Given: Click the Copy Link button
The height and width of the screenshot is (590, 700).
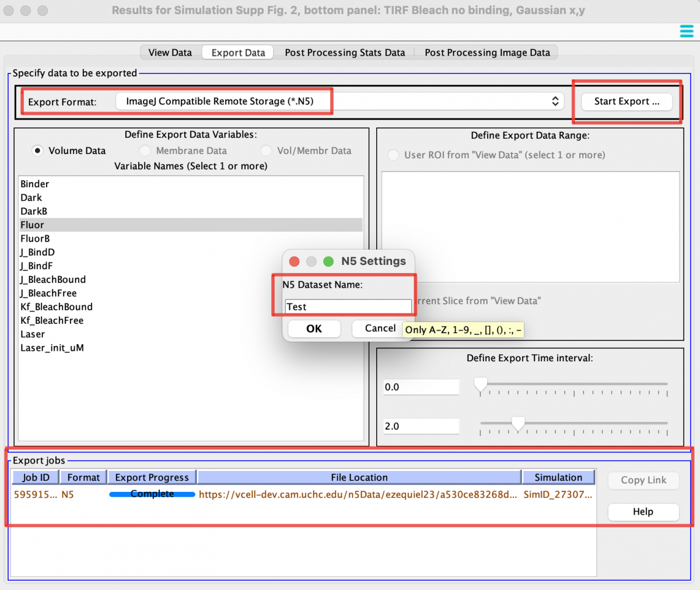Looking at the screenshot, I should [x=643, y=480].
